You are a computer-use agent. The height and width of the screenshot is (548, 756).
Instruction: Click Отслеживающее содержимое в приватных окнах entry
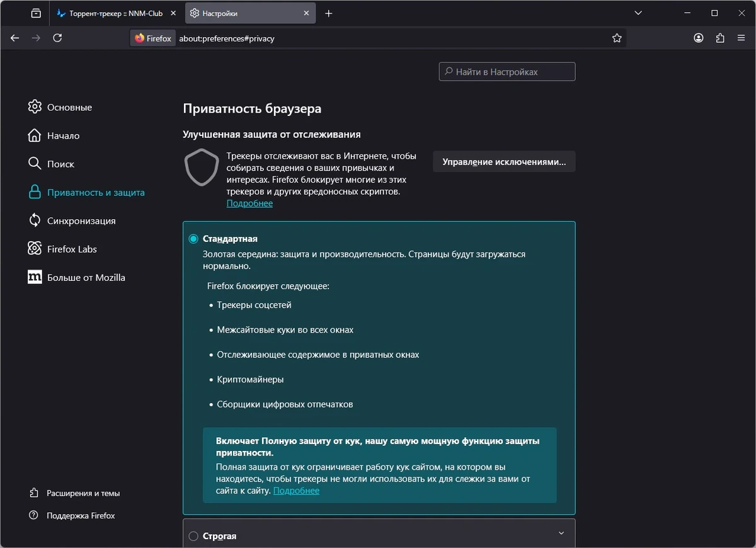318,355
